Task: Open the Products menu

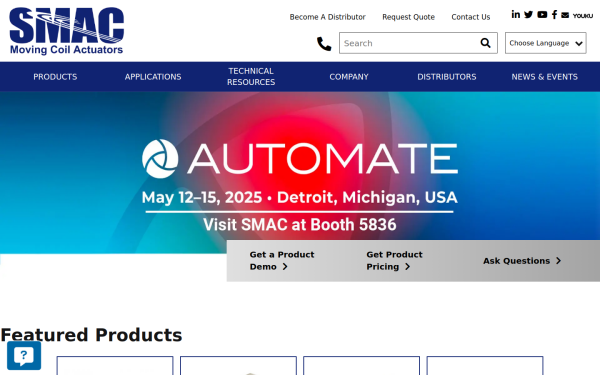Action: (x=55, y=77)
